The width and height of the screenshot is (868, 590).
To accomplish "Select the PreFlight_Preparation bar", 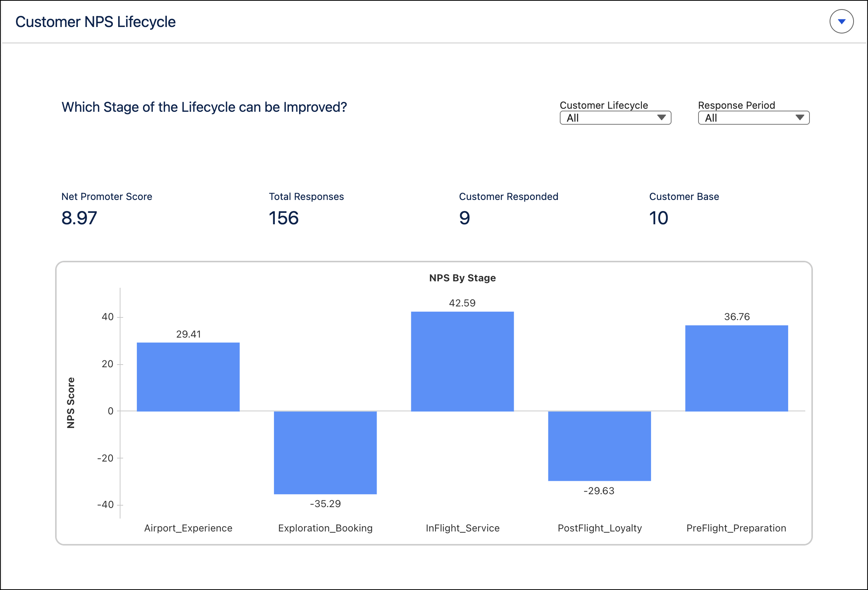I will point(737,368).
